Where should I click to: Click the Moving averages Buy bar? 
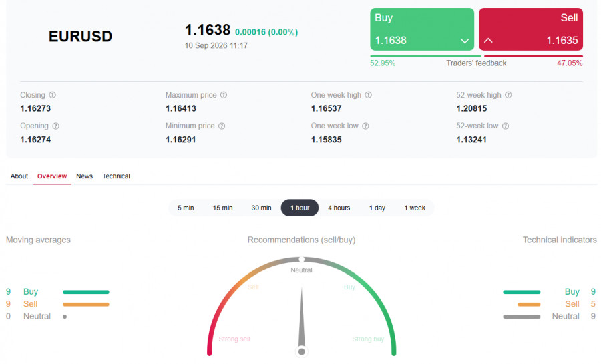(x=86, y=292)
